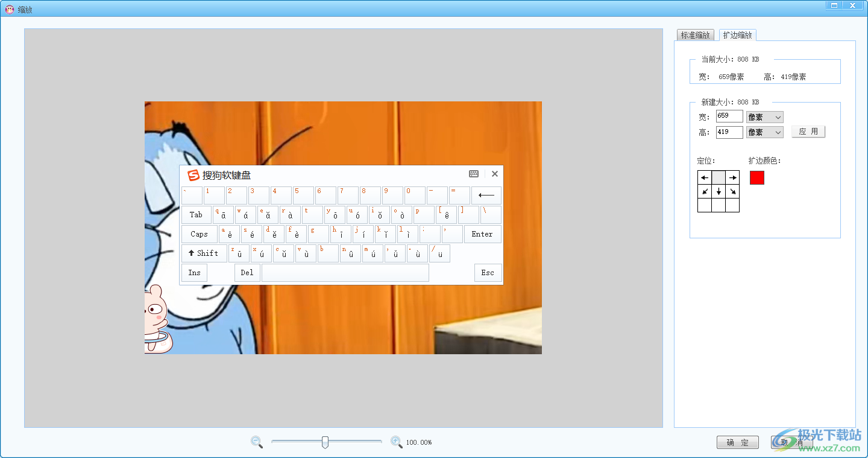Image resolution: width=868 pixels, height=458 pixels.
Task: Click the 新建大小: 808 KB label
Action: (x=730, y=102)
